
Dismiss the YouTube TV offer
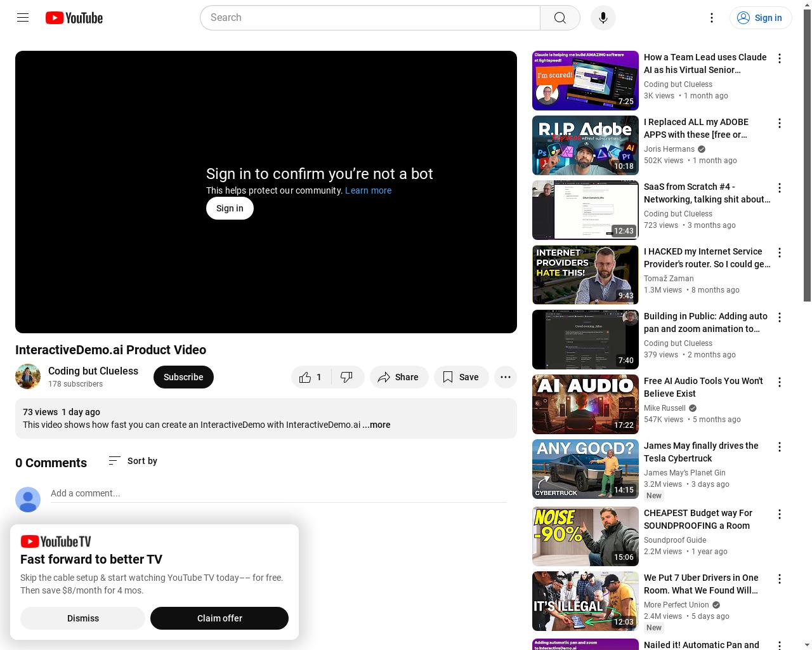[x=82, y=618]
